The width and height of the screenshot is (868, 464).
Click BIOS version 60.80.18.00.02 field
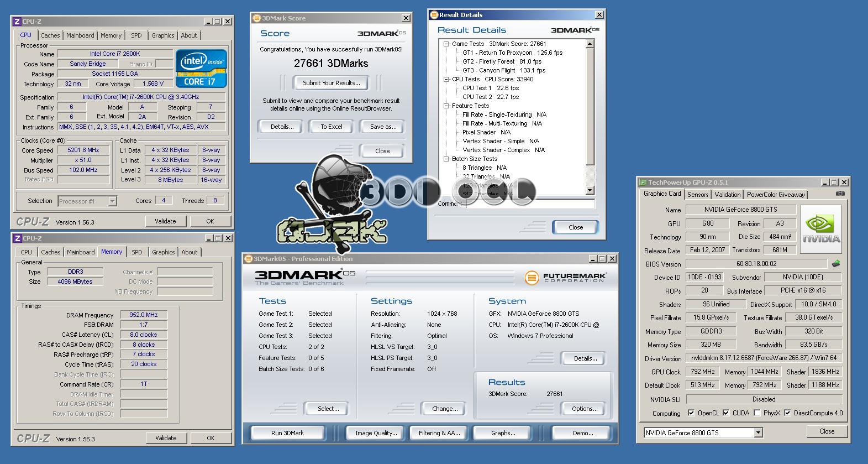[x=756, y=264]
